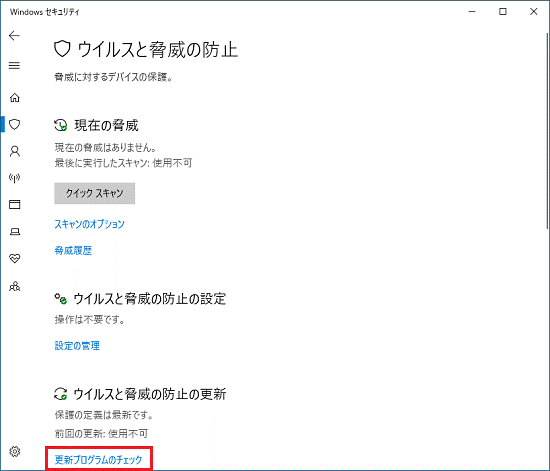Open Settings gear icon in sidebar
Image resolution: width=550 pixels, height=471 pixels.
tap(14, 451)
